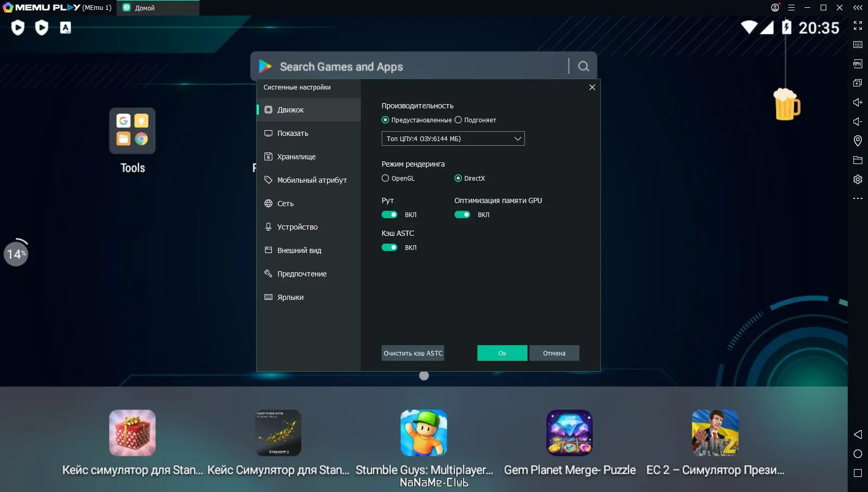The height and width of the screenshot is (492, 868).
Task: Open the Tools folder
Action: (x=132, y=131)
